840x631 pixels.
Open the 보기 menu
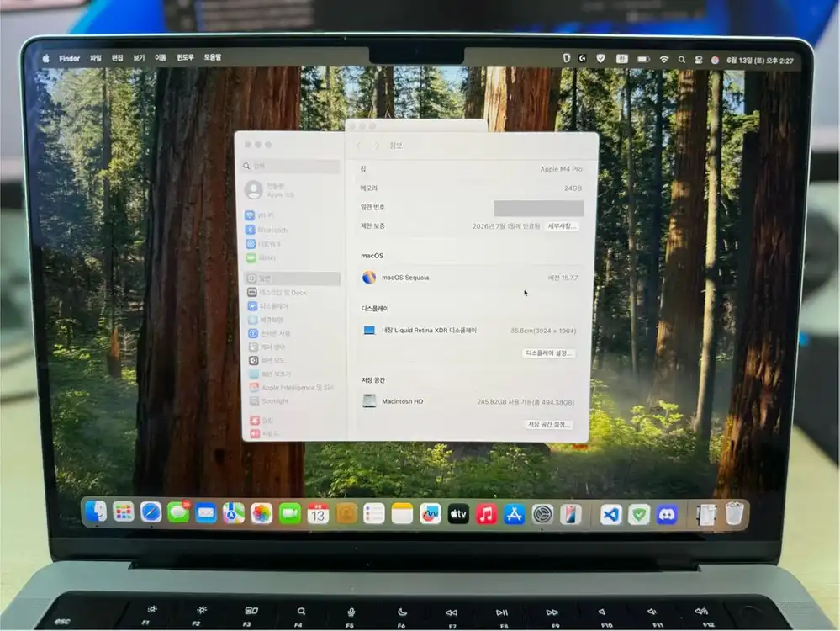140,57
